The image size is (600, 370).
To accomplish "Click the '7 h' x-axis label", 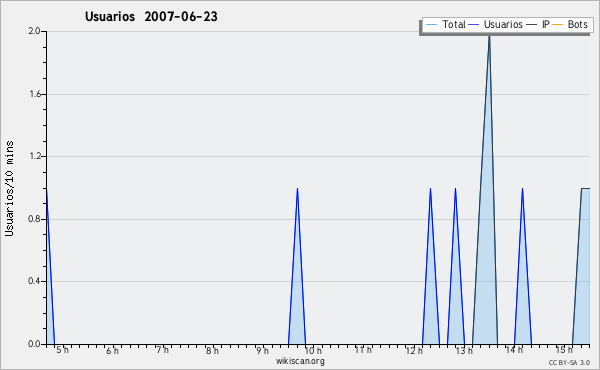I will coord(162,350).
